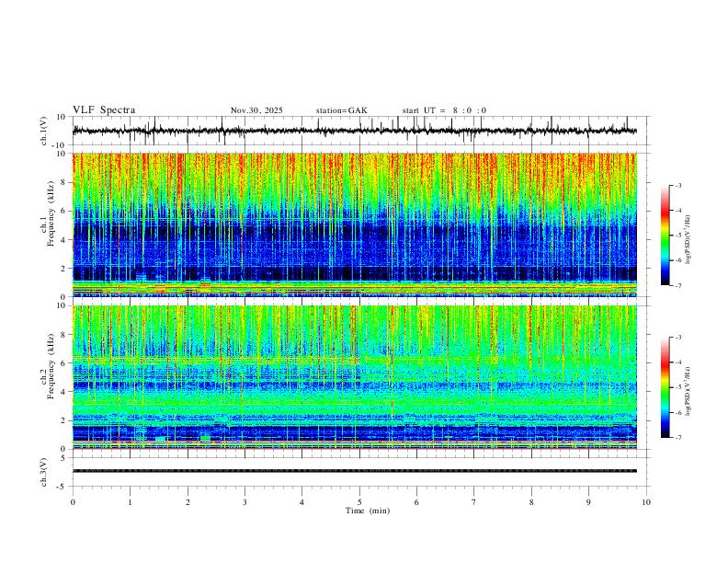Click the ch.1 "Frequency (kHz)" axis label
This screenshot has width=728, height=563.
coord(51,213)
